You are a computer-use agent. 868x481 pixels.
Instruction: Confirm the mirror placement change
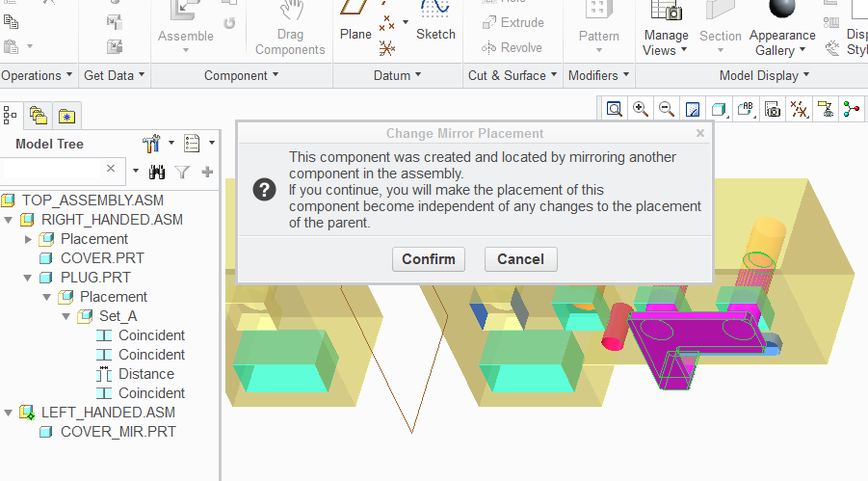pyautogui.click(x=429, y=259)
